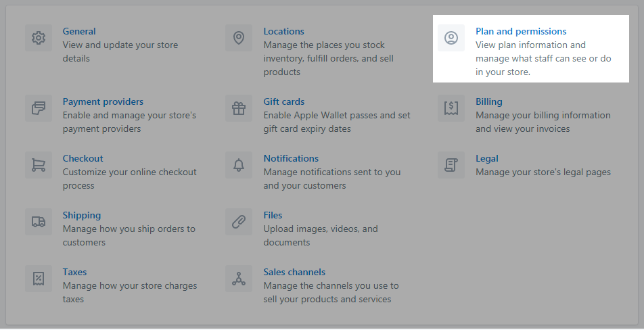The height and width of the screenshot is (330, 644).
Task: Go to Checkout settings
Action: (83, 158)
